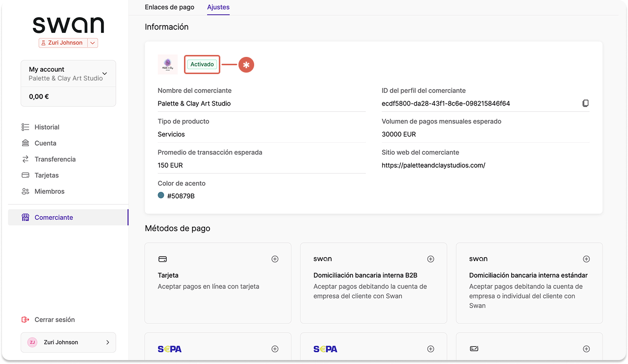Screen dimensions: 628x364
Task: Click the Cuenta bank icon
Action: tap(26, 143)
